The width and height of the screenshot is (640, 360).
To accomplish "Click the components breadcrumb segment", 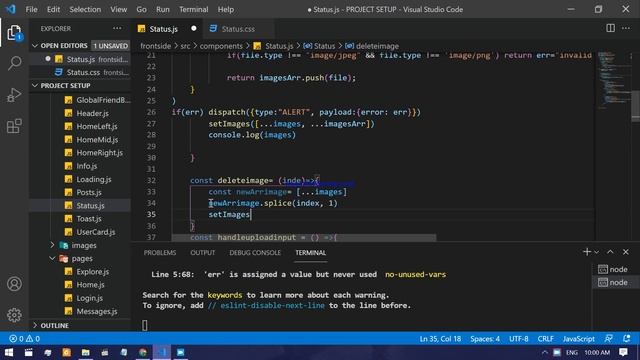I will (221, 46).
